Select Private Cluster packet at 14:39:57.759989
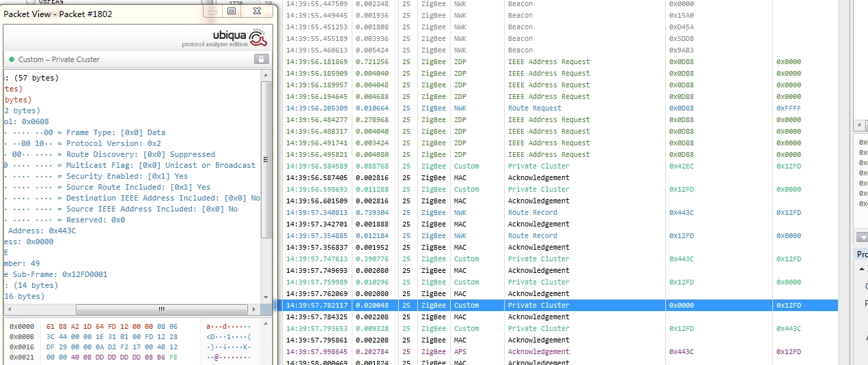 pos(561,282)
